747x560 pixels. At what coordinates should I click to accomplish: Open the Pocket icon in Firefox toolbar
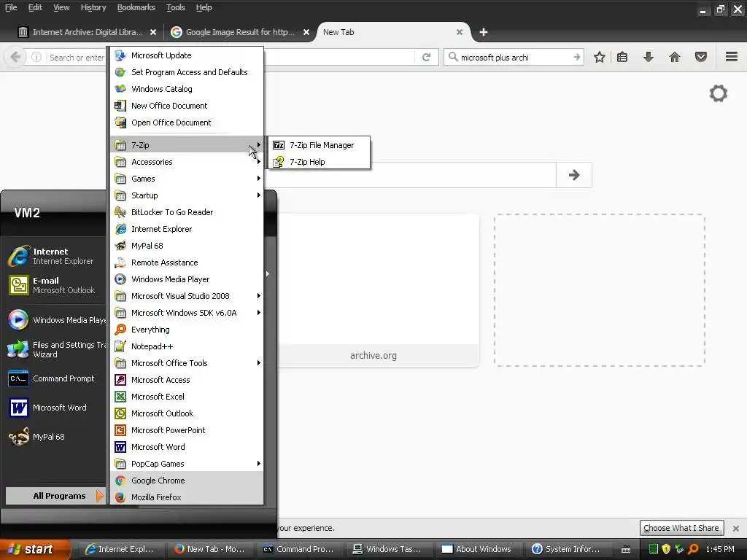tap(701, 57)
